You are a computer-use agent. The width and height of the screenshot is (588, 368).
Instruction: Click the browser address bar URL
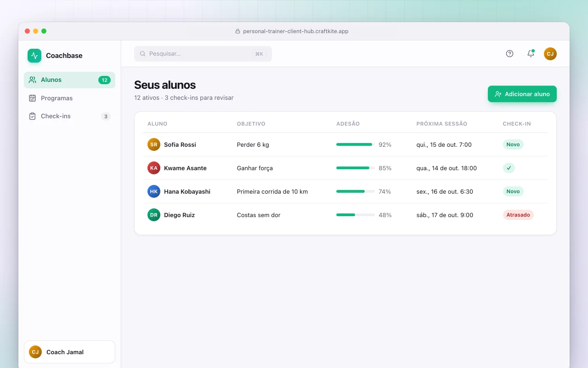[x=295, y=31]
